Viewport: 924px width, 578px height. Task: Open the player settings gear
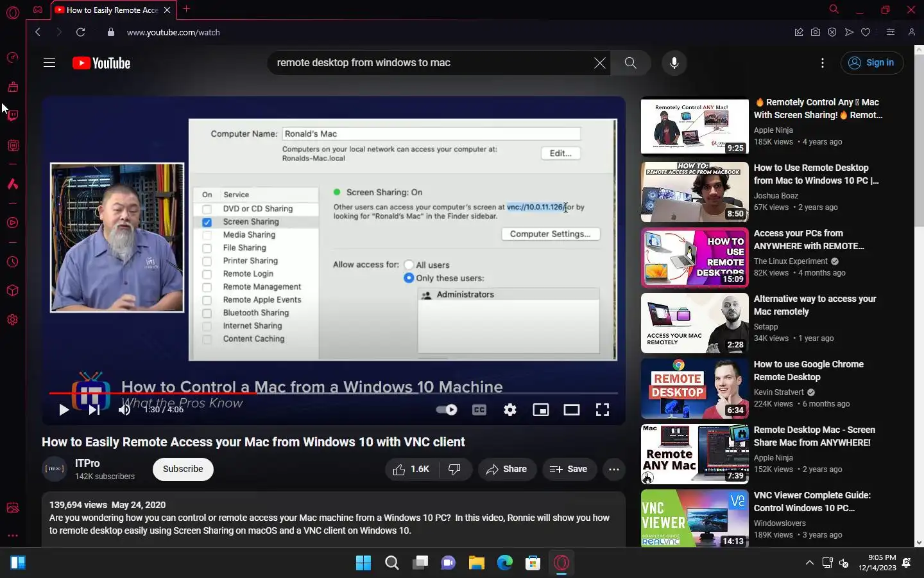coord(510,410)
